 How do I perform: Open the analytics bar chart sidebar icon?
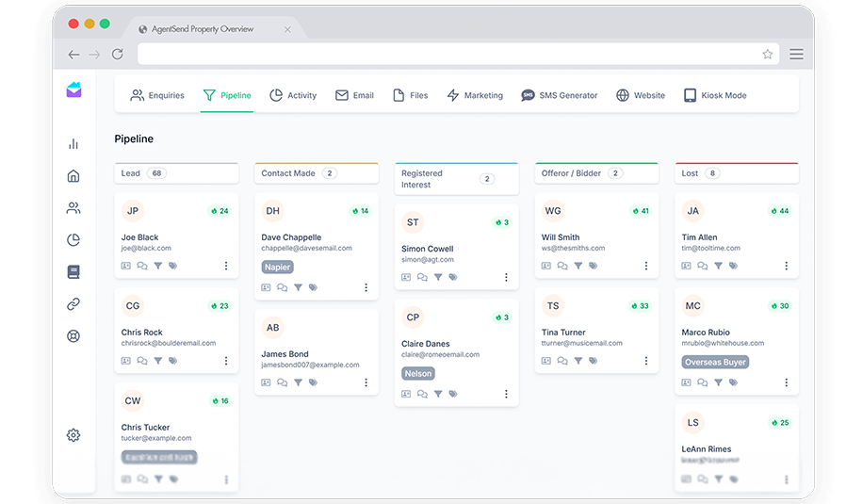[73, 144]
